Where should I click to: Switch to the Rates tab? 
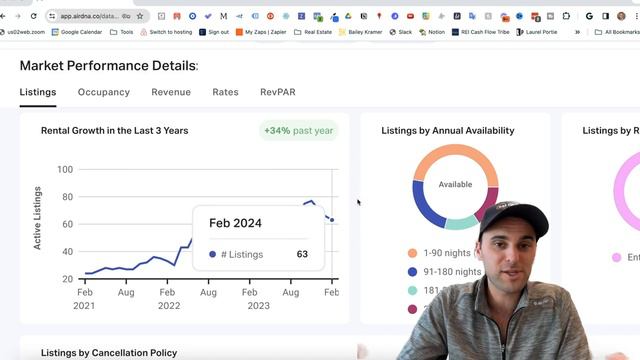225,92
